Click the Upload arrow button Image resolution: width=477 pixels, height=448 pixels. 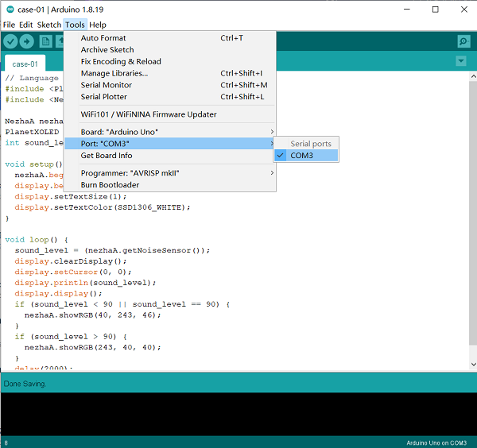pos(27,41)
